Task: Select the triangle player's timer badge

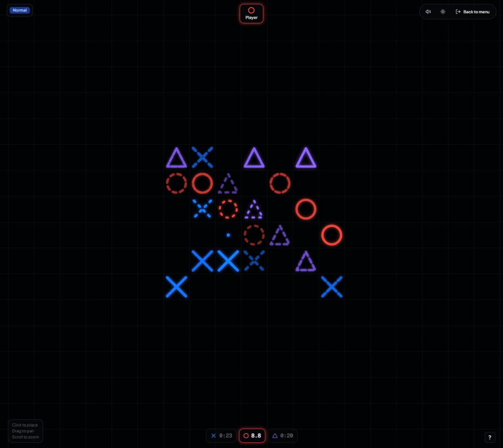Action: coord(283,436)
